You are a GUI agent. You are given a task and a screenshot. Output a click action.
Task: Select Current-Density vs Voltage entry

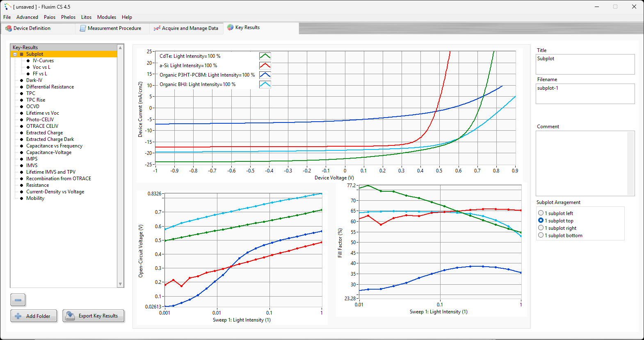click(55, 192)
